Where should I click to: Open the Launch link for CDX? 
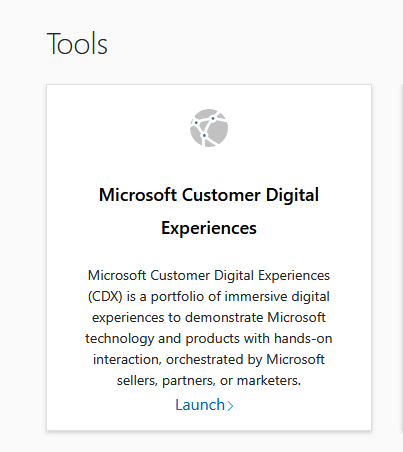coord(204,405)
